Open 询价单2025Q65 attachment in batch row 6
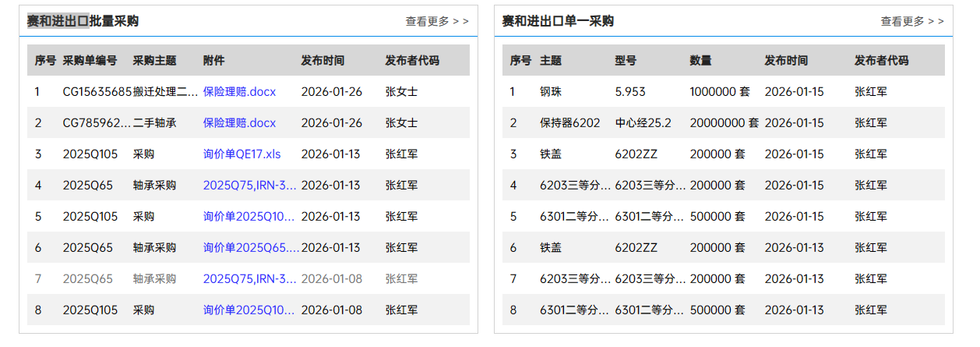Screen dimensions: 980x347 point(250,247)
